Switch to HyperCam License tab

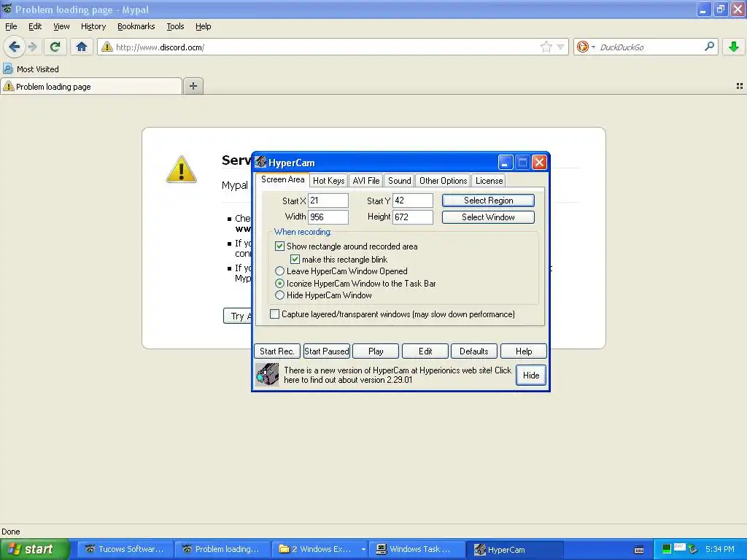489,181
